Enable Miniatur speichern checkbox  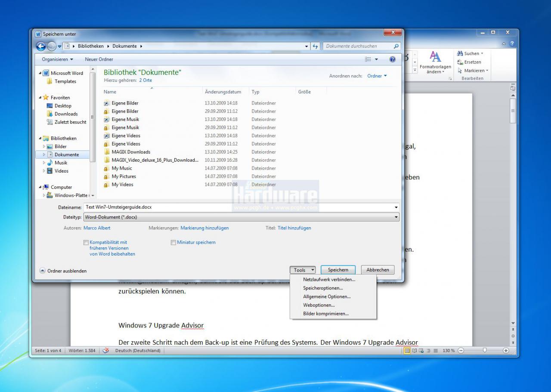(x=173, y=243)
